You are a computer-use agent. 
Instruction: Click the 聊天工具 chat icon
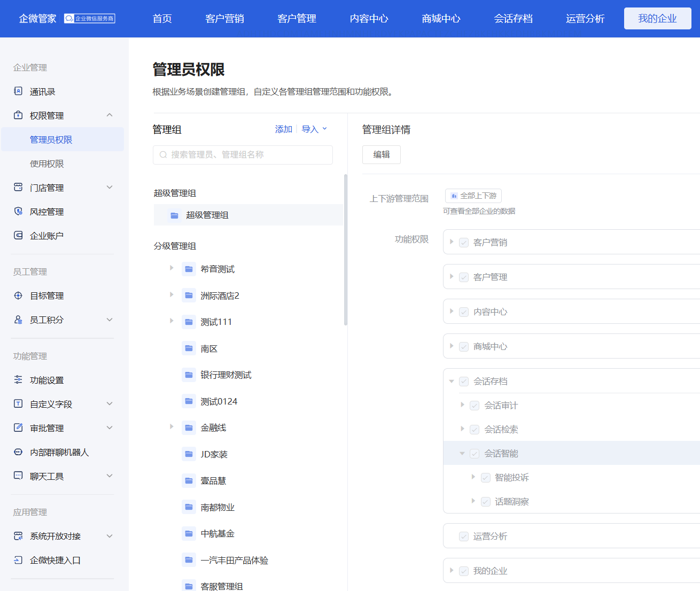(x=18, y=476)
